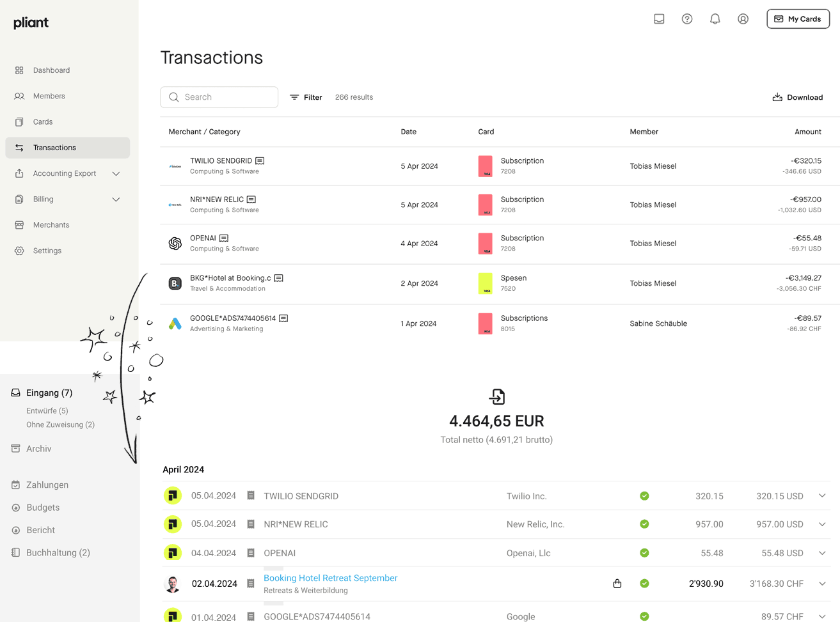Focus the Search transactions field
The image size is (840, 622).
(x=219, y=97)
